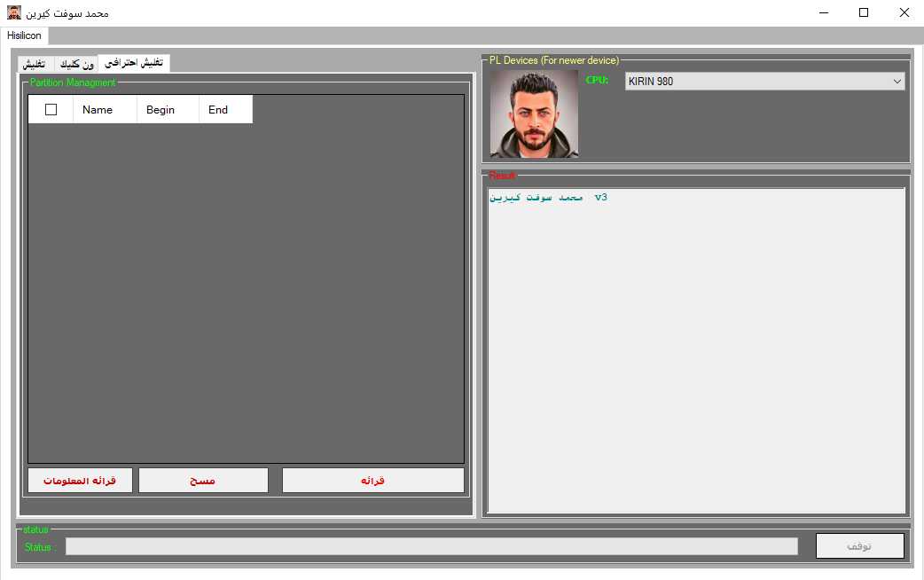The image size is (924, 580).
Task: Click the فرائه read button
Action: click(372, 480)
